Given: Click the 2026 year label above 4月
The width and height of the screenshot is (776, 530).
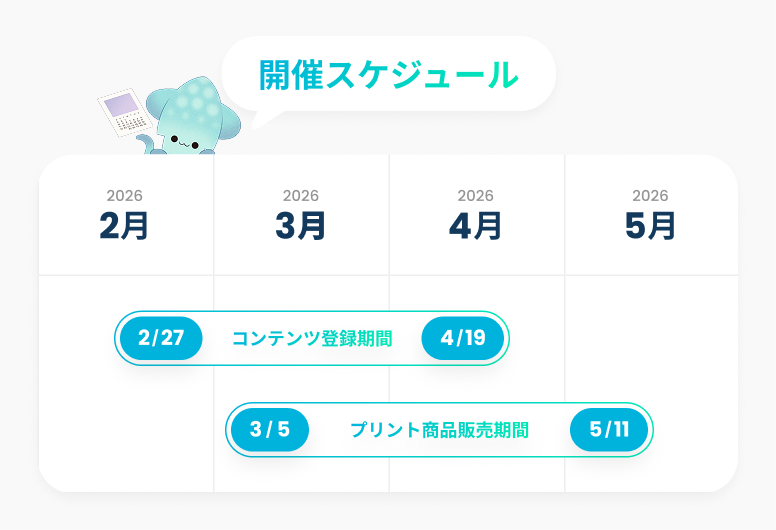Looking at the screenshot, I should pos(476,196).
